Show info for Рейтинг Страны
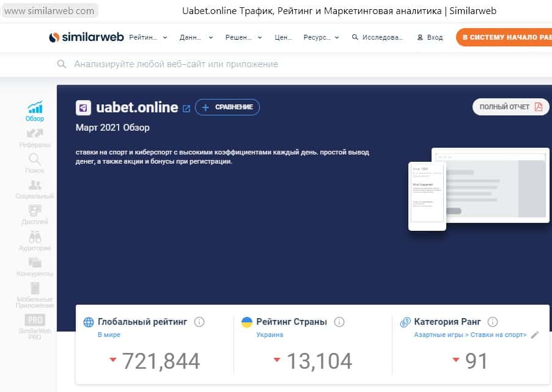The width and height of the screenshot is (552, 392). pyautogui.click(x=339, y=322)
